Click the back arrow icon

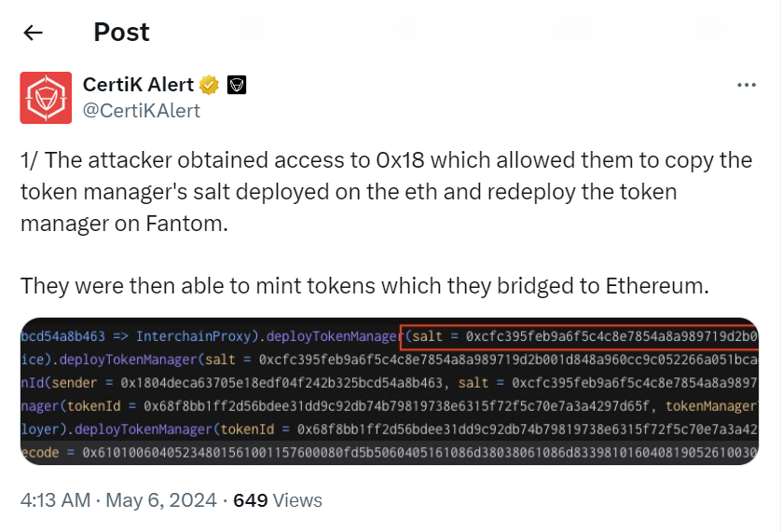pyautogui.click(x=34, y=33)
